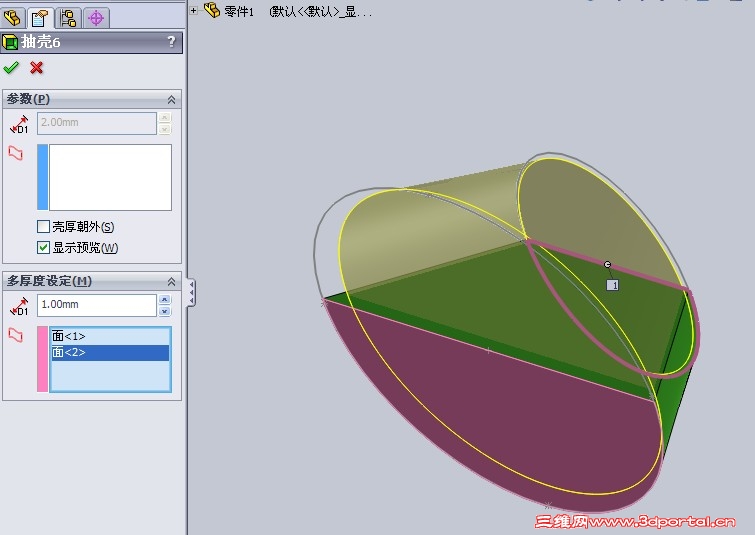This screenshot has width=755, height=535.
Task: Switch to the PropertyManager tab
Action: click(x=40, y=18)
